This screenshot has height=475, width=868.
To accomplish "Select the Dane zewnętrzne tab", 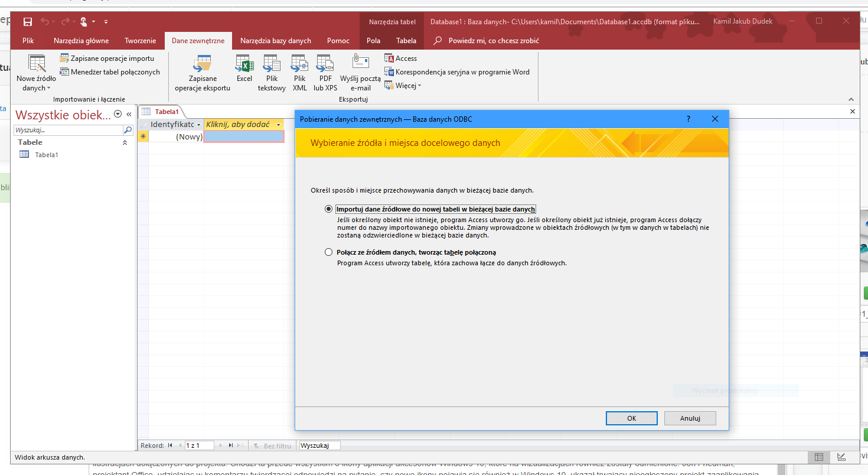I will coord(198,41).
